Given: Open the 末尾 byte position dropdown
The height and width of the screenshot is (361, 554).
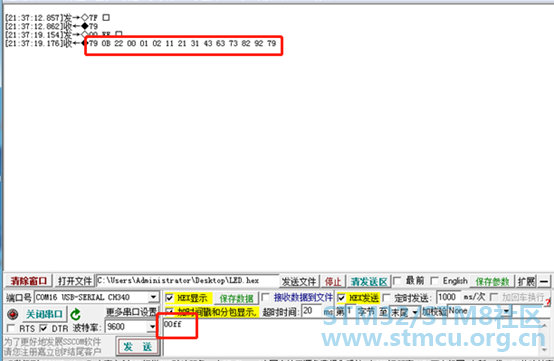Looking at the screenshot, I should click(x=414, y=312).
